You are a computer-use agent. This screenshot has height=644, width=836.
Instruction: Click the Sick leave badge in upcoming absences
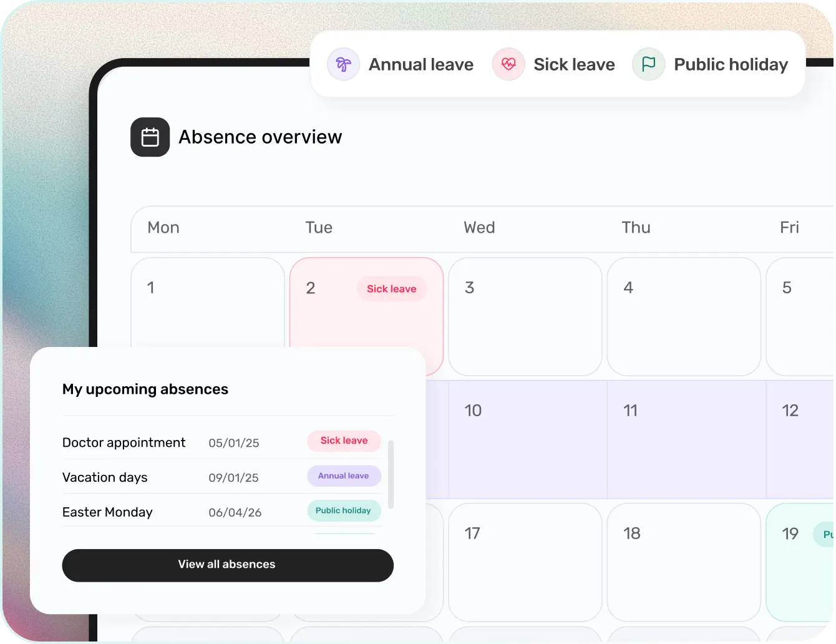point(344,441)
